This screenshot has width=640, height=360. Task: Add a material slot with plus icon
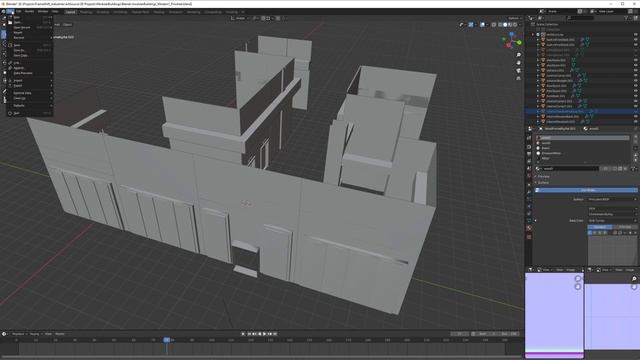pos(635,138)
